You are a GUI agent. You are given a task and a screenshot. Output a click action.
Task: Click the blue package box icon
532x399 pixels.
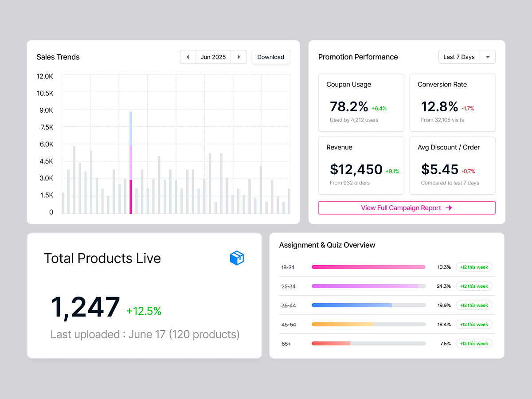[x=237, y=258]
